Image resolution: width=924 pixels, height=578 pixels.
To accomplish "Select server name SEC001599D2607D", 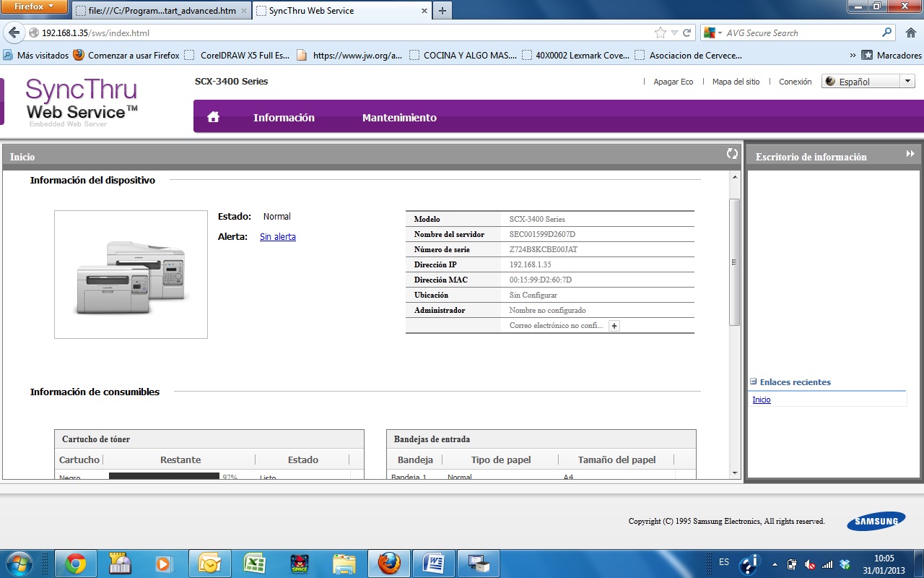I will [x=542, y=234].
